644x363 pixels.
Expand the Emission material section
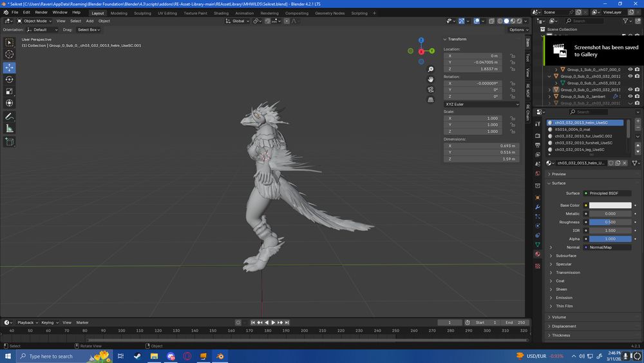tap(563, 297)
